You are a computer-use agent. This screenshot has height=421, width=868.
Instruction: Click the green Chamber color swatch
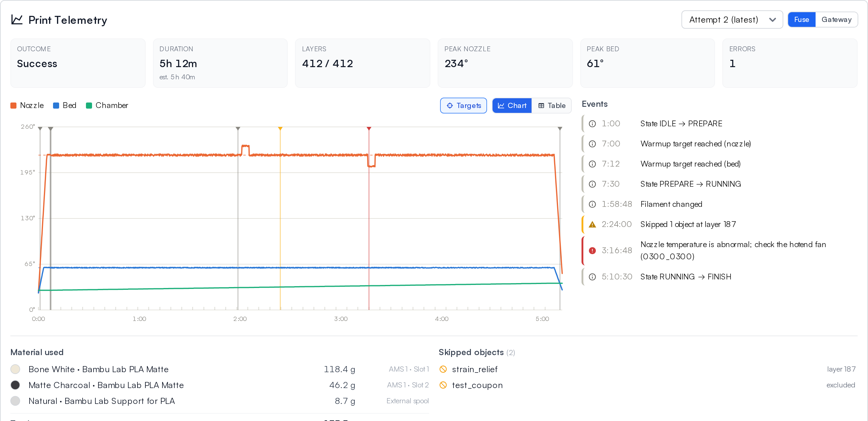(89, 106)
